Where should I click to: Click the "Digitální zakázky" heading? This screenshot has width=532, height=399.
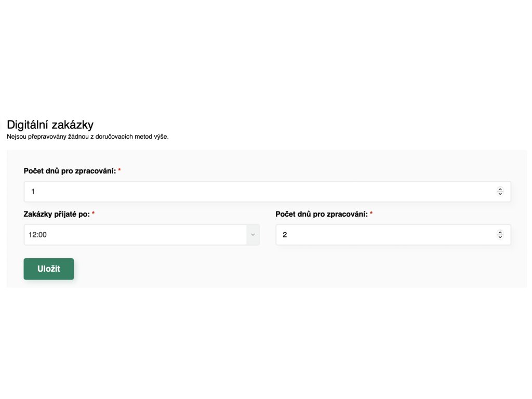tap(50, 125)
